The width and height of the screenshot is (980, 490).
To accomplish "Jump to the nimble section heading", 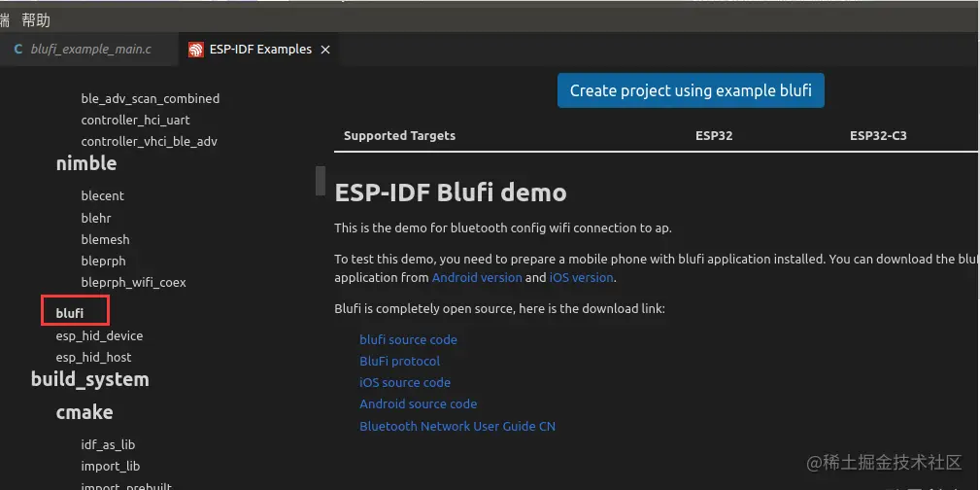I will point(86,163).
